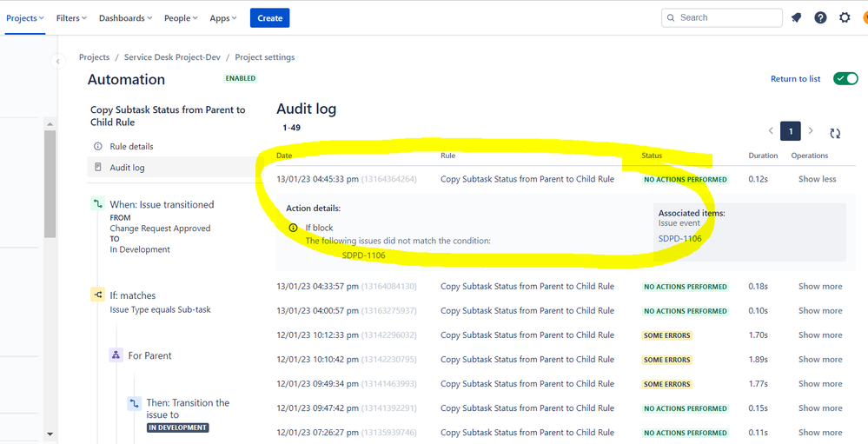Click the If matches condition icon
The height and width of the screenshot is (444, 868).
(97, 295)
